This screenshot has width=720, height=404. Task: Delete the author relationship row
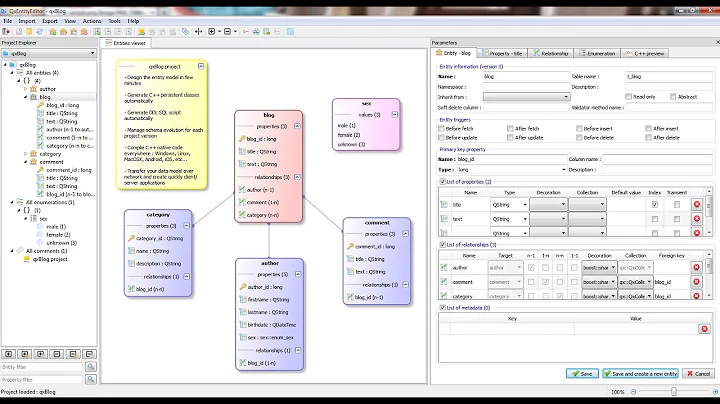(697, 267)
